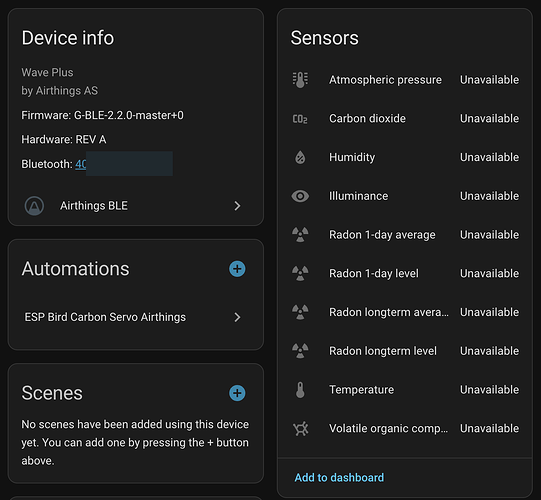
Task: Open the Radon longterm average entry
Action: (x=405, y=312)
